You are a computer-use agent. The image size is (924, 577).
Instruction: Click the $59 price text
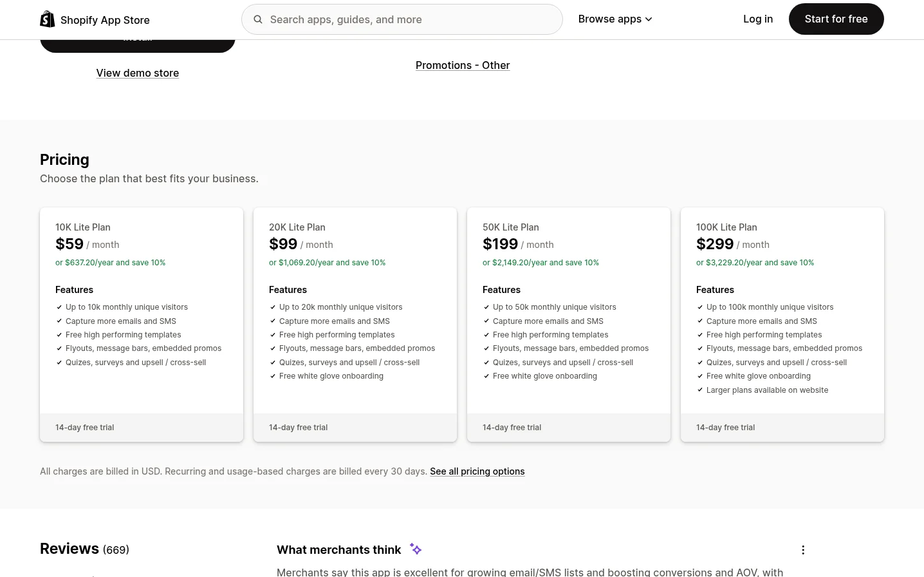(x=69, y=244)
